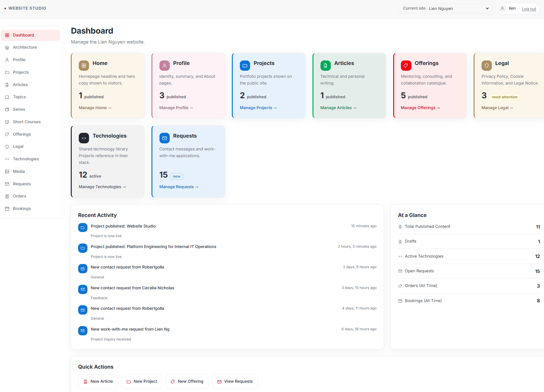Navigate to Orders in the sidebar
Screen dimensions: 544x392
click(x=31, y=196)
